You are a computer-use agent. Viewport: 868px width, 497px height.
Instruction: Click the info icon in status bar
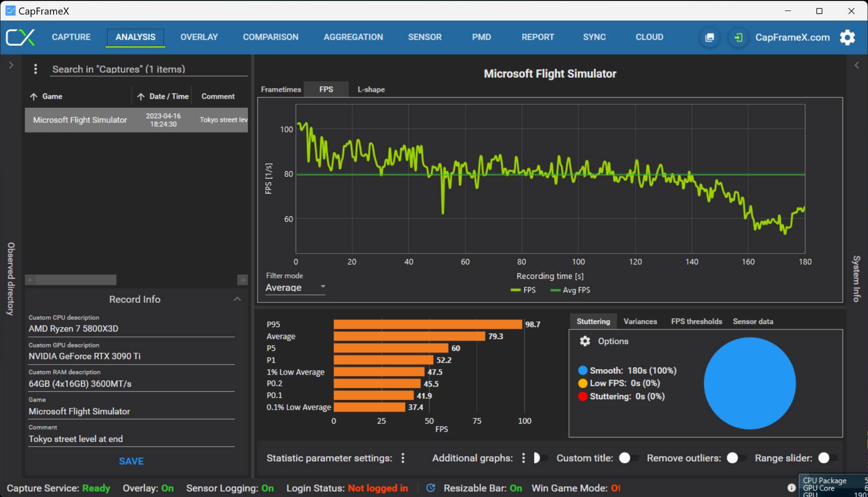791,487
